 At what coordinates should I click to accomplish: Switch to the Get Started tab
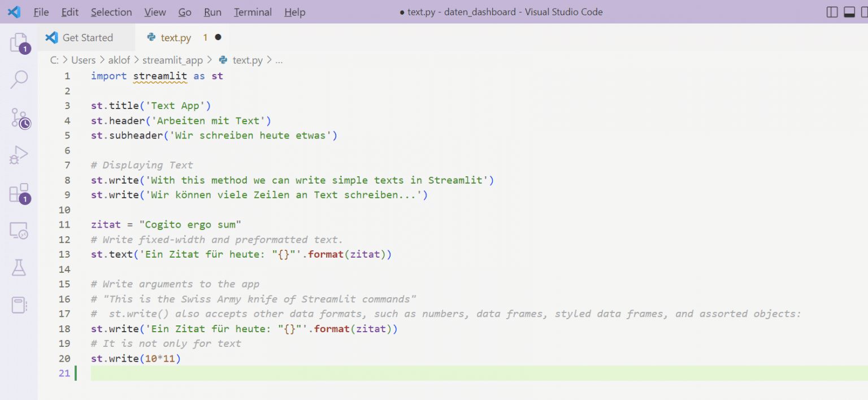[x=88, y=37]
